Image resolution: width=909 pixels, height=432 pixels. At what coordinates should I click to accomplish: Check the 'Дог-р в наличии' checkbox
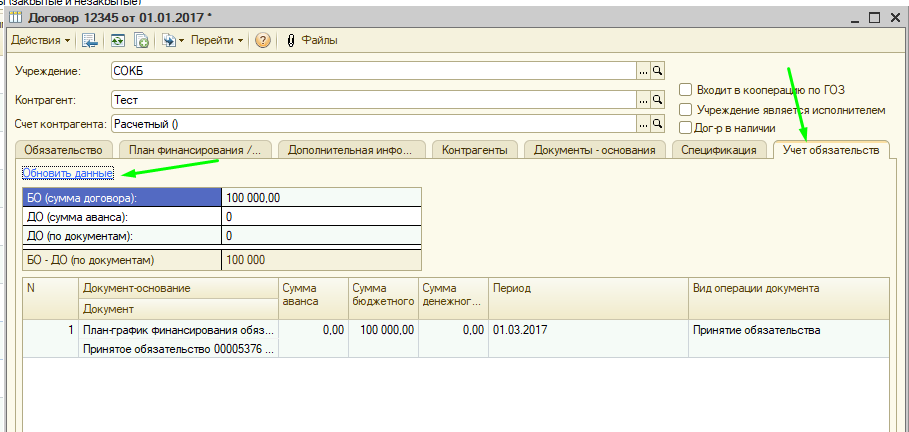(685, 128)
